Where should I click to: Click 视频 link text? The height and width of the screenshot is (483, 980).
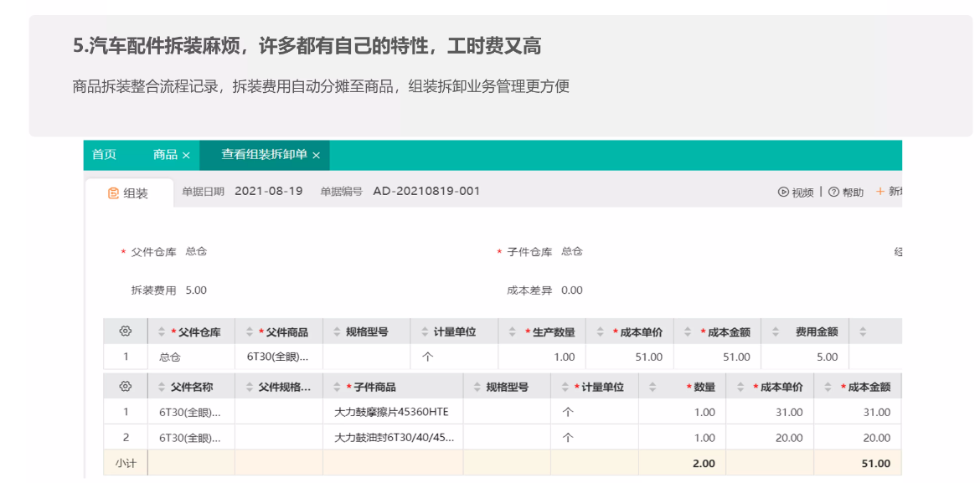[x=802, y=193]
